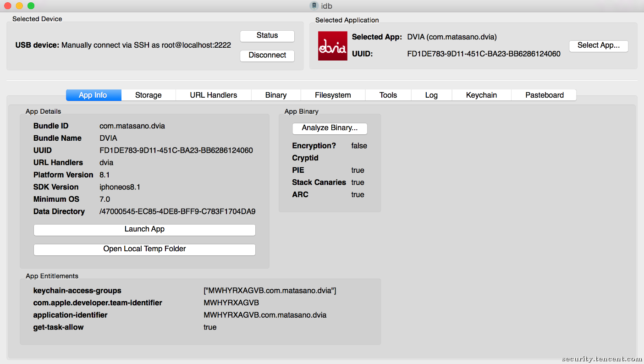Viewport: 644px width, 364px height.
Task: Click the Data Directory label
Action: [x=59, y=211]
